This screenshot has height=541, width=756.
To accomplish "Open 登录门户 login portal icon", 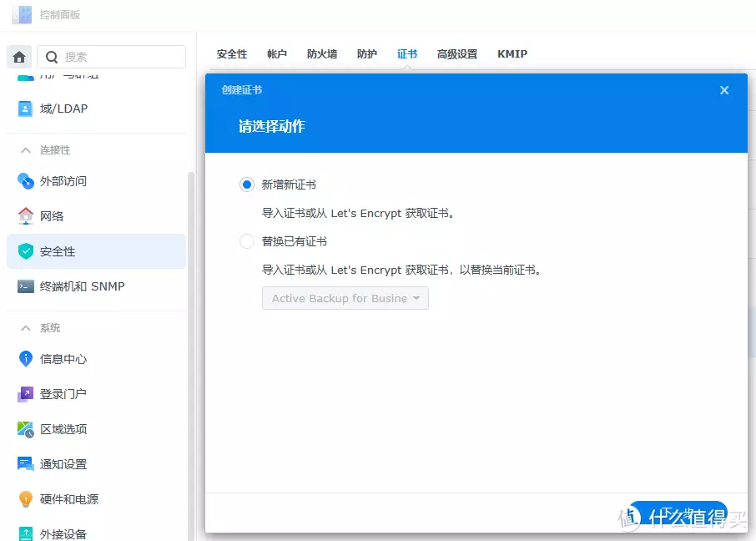I will tap(26, 394).
